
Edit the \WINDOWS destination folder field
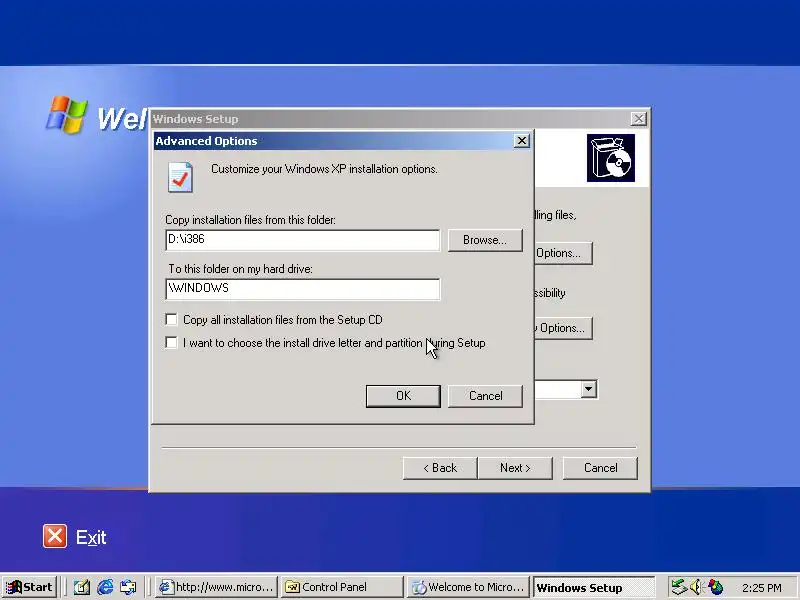point(303,289)
